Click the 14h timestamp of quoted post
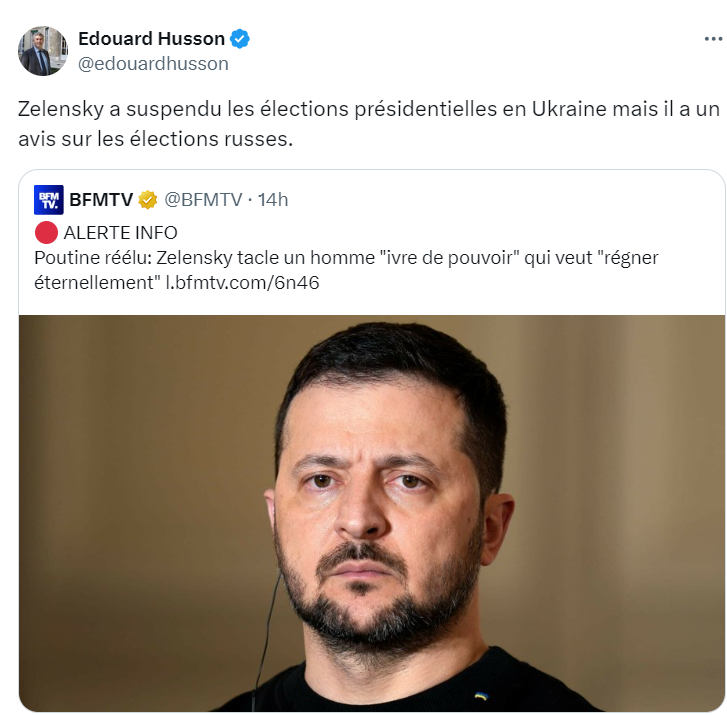Viewport: 727px width, 715px height. point(273,200)
